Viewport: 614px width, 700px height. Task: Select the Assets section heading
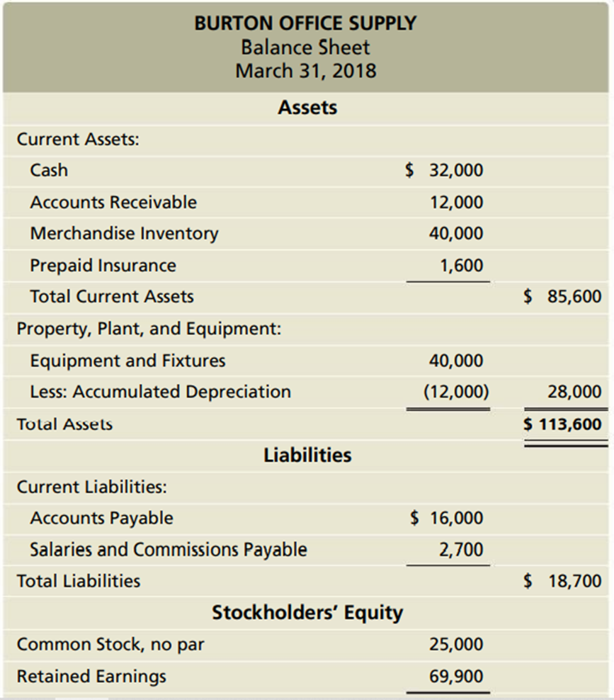pos(307,108)
